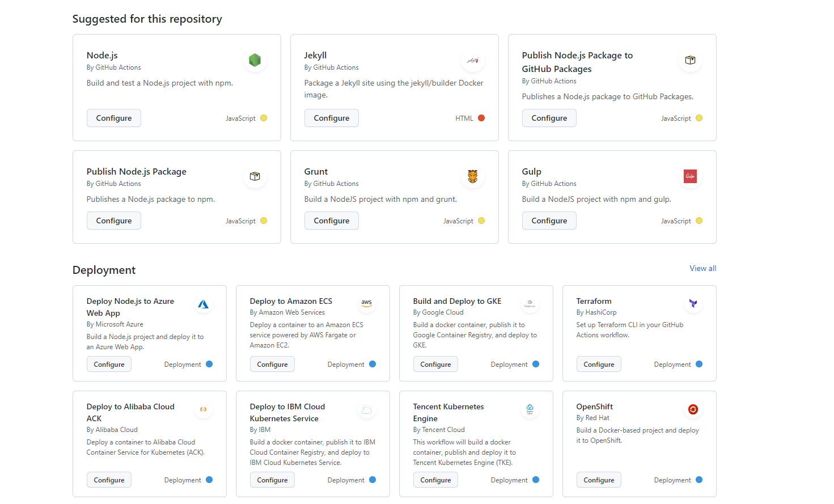Click the Grunt card title
This screenshot has height=504, width=834.
tap(316, 171)
